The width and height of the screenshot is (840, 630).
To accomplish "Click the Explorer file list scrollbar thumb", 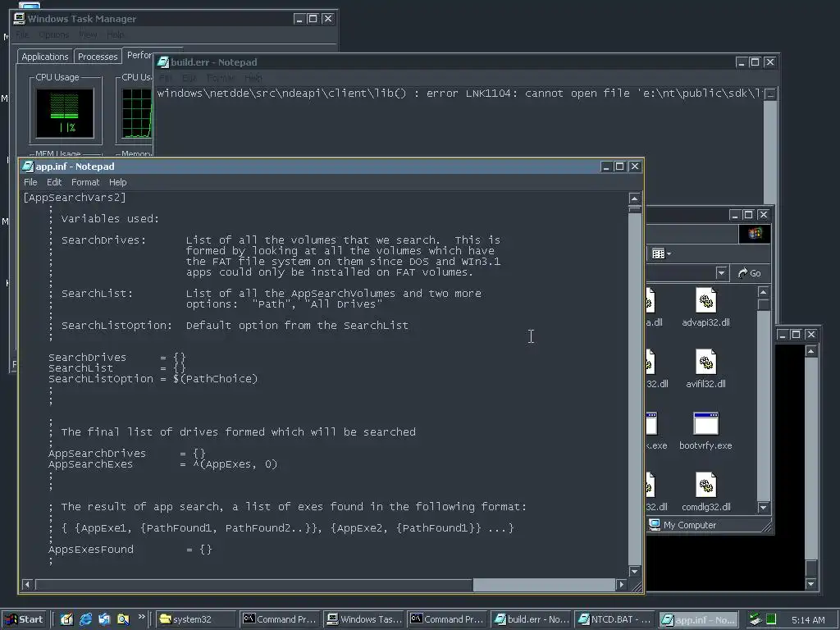I will click(x=764, y=305).
